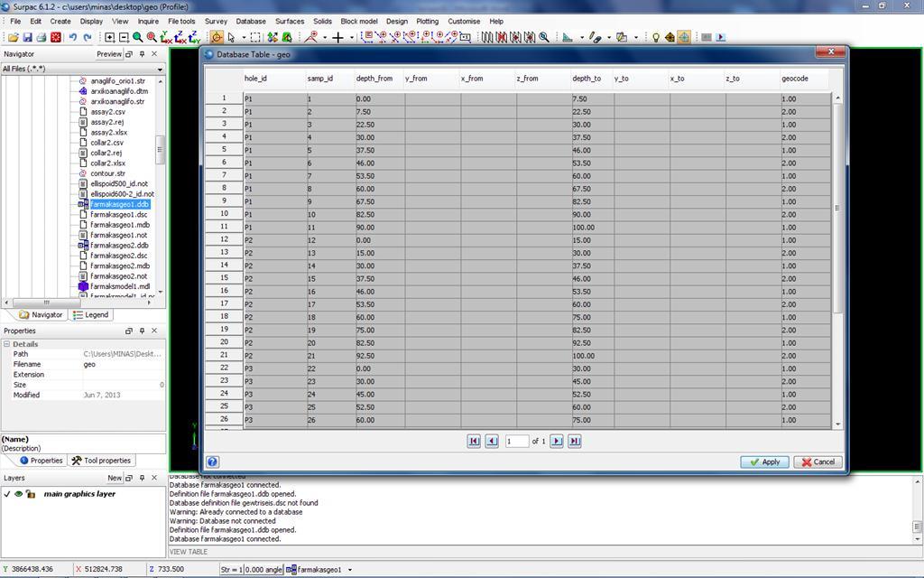Click the zoom out box icon
Viewport: 924px width, 578px height.
[124, 37]
